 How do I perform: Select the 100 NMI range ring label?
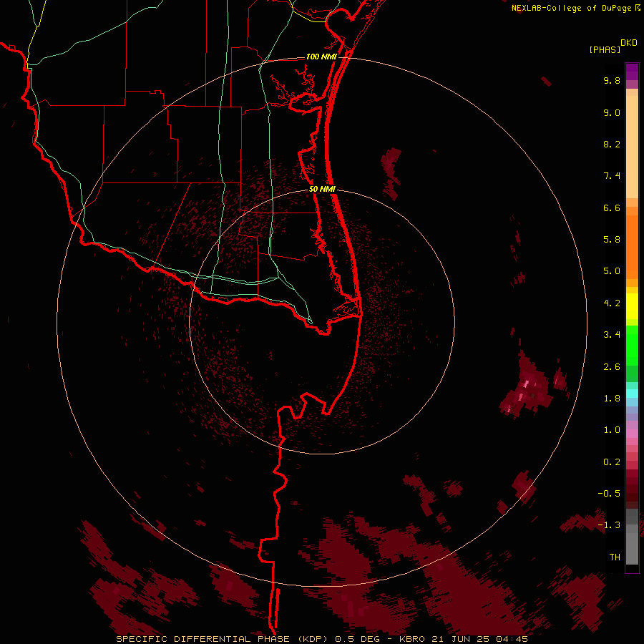[x=321, y=57]
